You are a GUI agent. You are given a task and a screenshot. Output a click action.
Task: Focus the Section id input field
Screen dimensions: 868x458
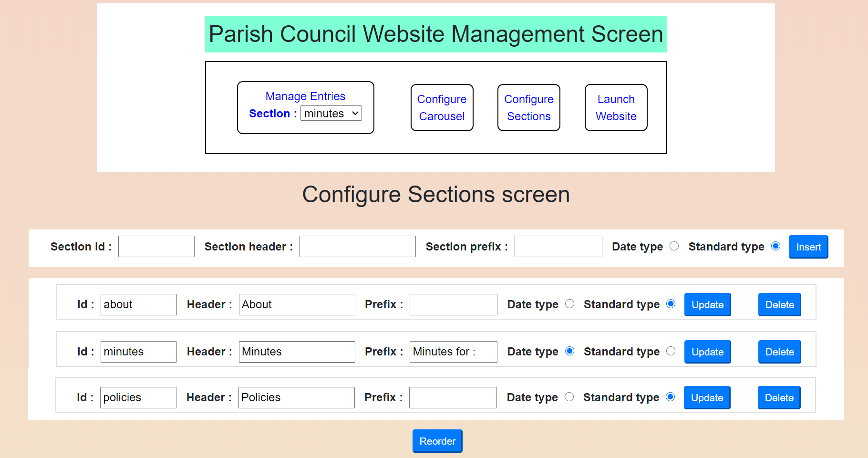[156, 247]
